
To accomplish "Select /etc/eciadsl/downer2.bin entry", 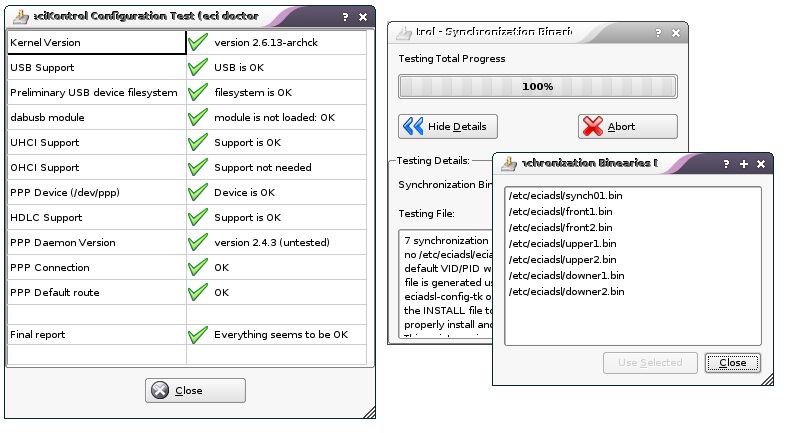I will pyautogui.click(x=566, y=292).
